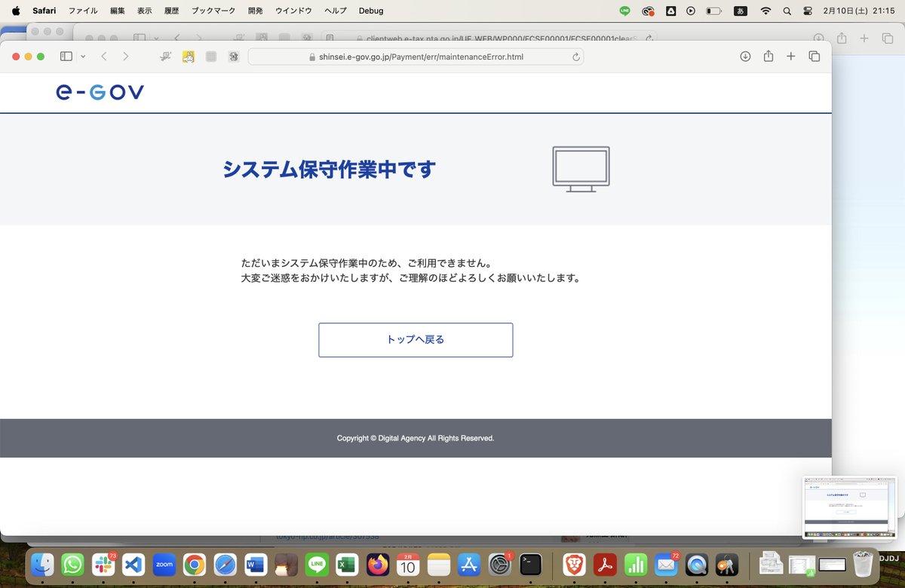Click the screenshot preview thumbnail
This screenshot has width=905, height=588.
coord(850,507)
